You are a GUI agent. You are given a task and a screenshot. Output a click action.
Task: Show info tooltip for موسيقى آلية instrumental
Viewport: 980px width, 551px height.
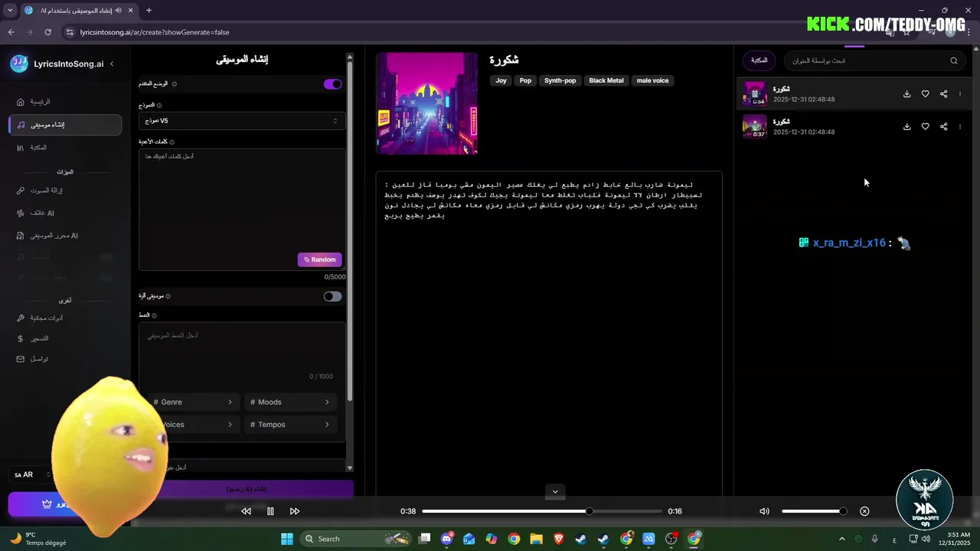[x=168, y=296]
